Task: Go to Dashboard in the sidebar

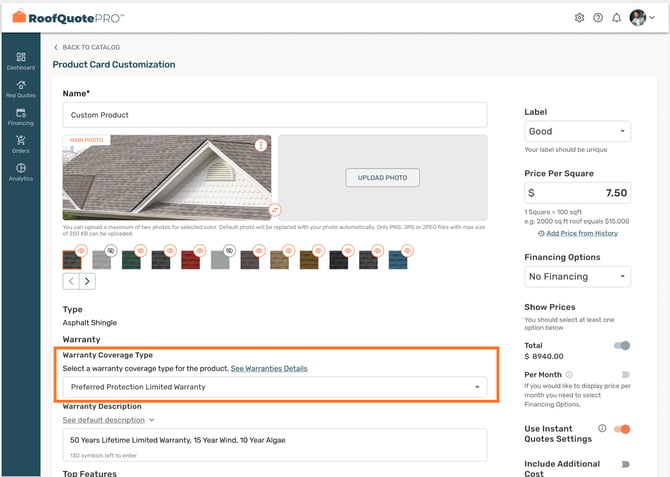Action: point(21,61)
